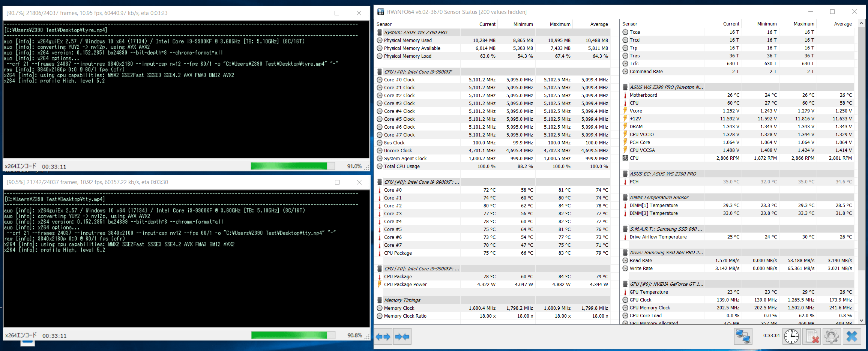Click the 91.0% progress label in tyre.mp4 window
Viewport: 868px width, 351px height.
click(354, 166)
